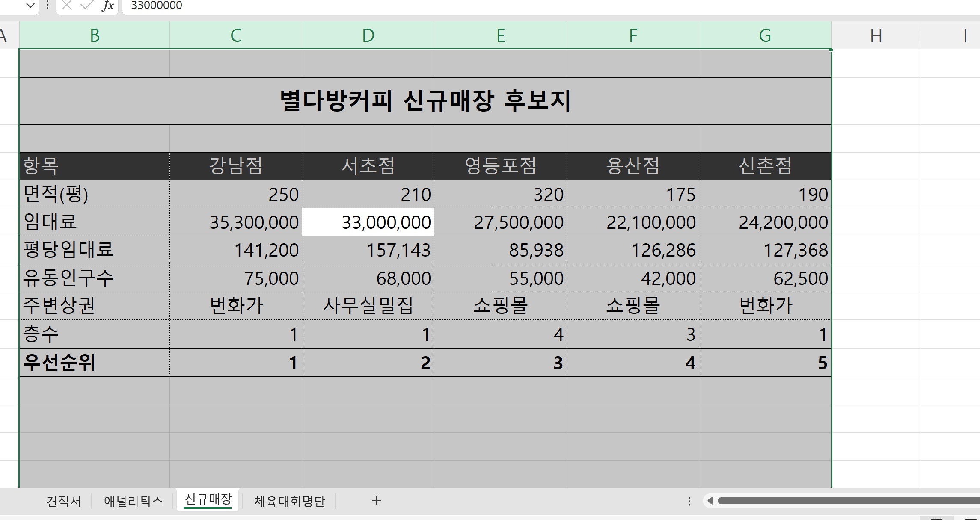This screenshot has width=980, height=520.
Task: Open the 체육대회명단 sheet tab
Action: point(290,501)
